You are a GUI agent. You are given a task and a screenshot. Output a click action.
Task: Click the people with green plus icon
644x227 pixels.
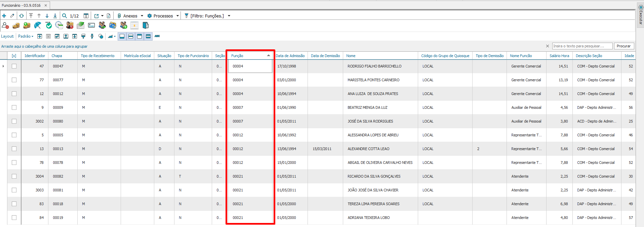coord(124,25)
